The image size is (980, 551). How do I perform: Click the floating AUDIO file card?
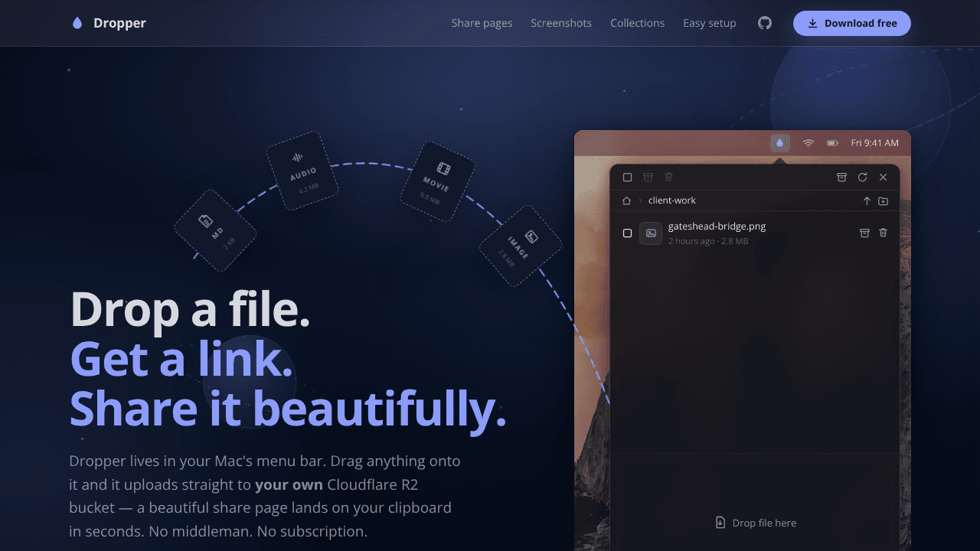(302, 170)
